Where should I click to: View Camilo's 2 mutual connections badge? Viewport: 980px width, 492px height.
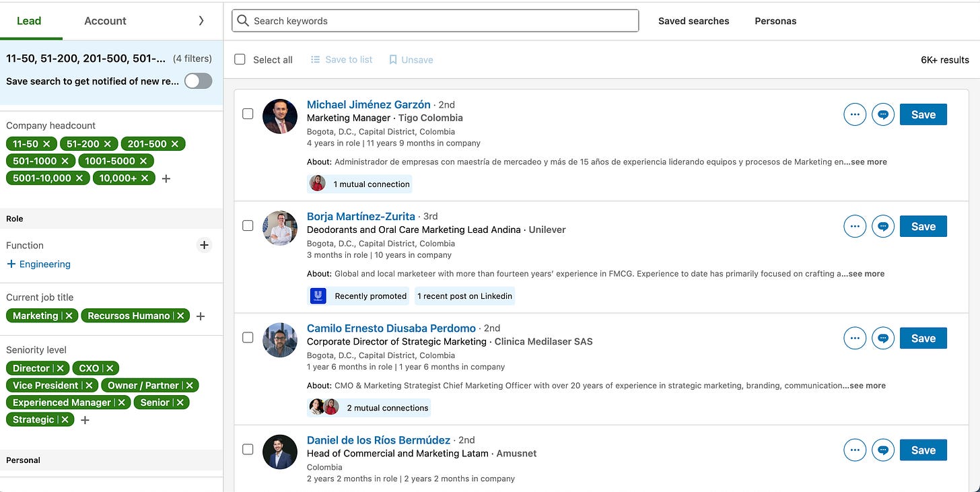click(368, 408)
